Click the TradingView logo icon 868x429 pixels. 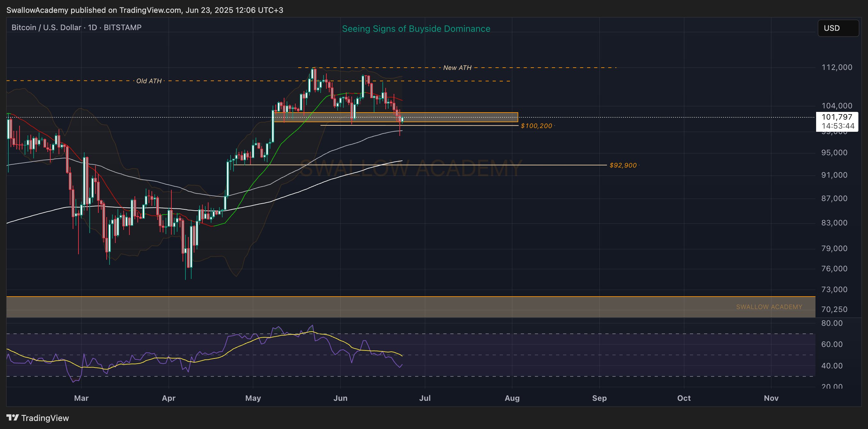[13, 417]
